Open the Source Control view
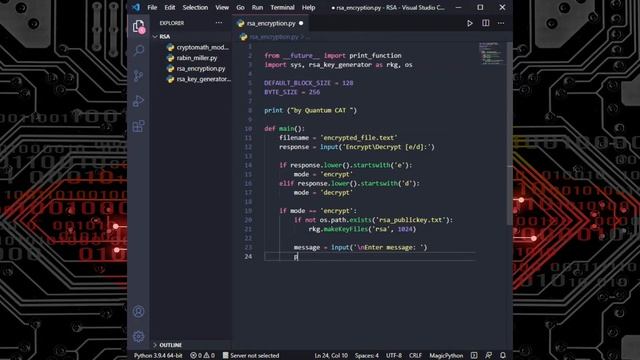Screen dimensions: 640x360 pos(139,76)
